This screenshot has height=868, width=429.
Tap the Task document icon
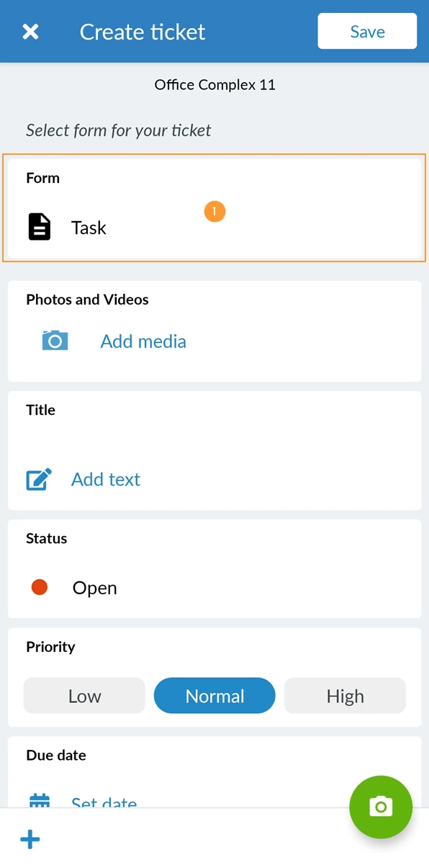[x=40, y=227]
